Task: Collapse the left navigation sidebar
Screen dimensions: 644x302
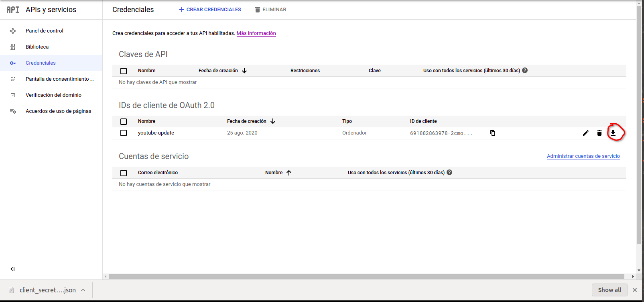Action: point(12,269)
